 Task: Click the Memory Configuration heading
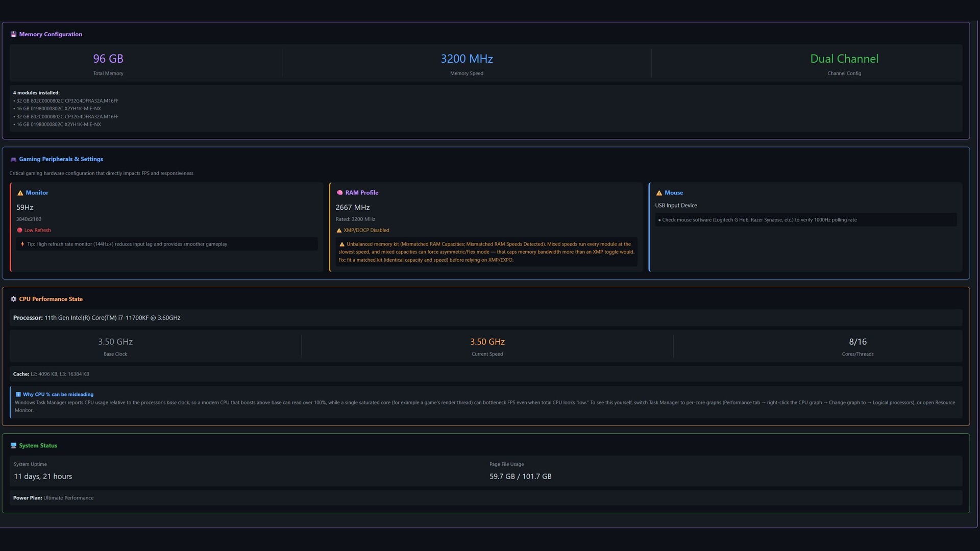[51, 34]
